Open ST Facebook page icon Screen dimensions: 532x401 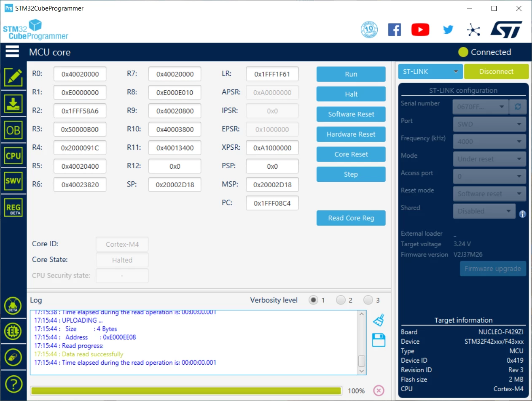(x=395, y=30)
